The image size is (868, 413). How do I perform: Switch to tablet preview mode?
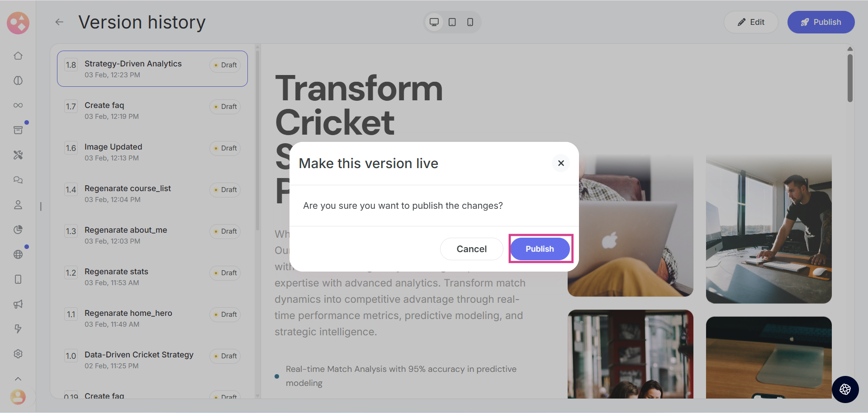tap(452, 22)
